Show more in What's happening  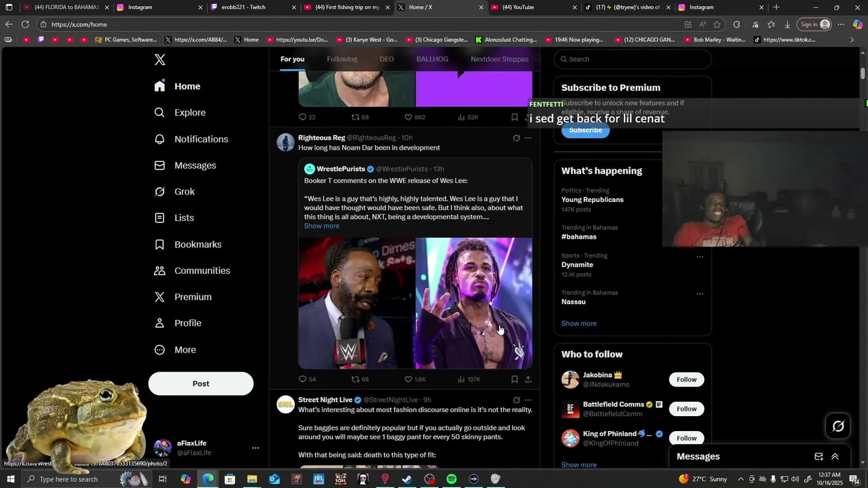[x=579, y=323]
